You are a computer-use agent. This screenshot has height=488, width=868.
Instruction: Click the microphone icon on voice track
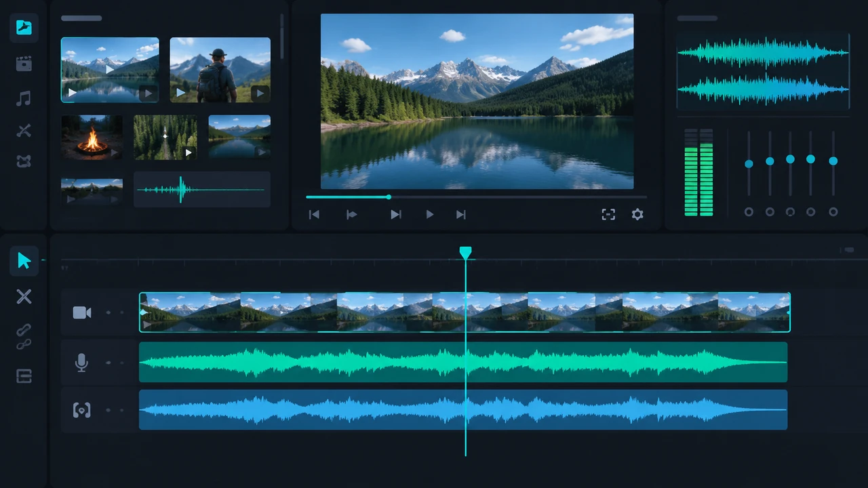coord(81,363)
